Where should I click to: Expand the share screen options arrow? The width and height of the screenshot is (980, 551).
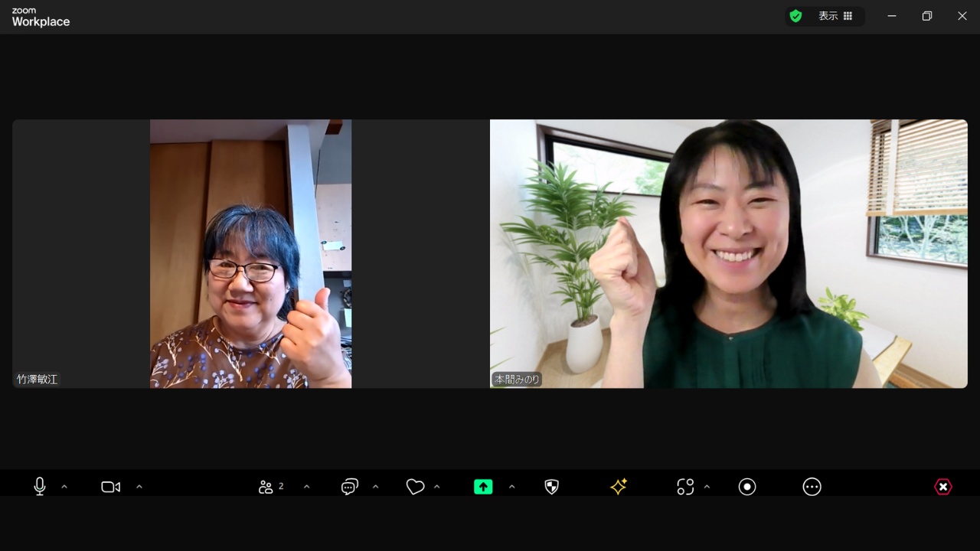[x=512, y=487]
